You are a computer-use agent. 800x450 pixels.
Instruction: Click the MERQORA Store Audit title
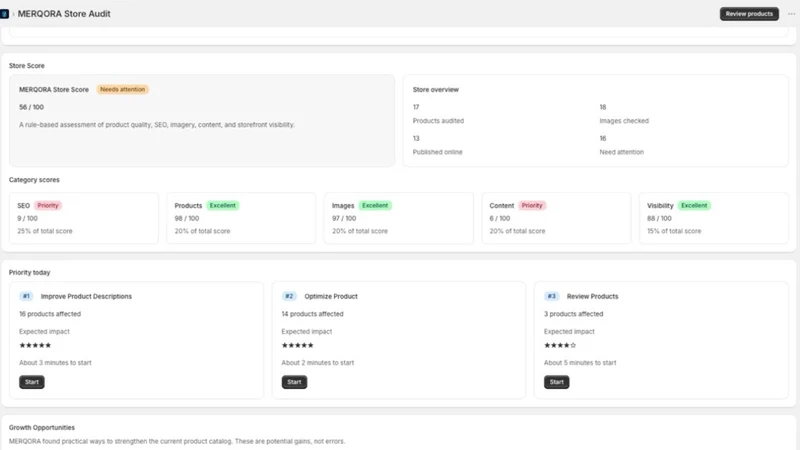click(x=64, y=14)
